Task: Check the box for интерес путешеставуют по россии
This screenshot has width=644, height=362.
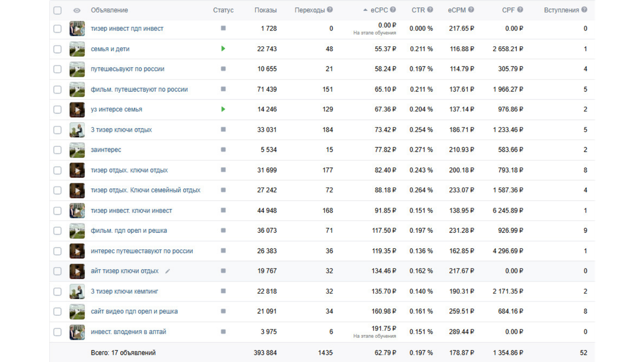Action: [57, 251]
